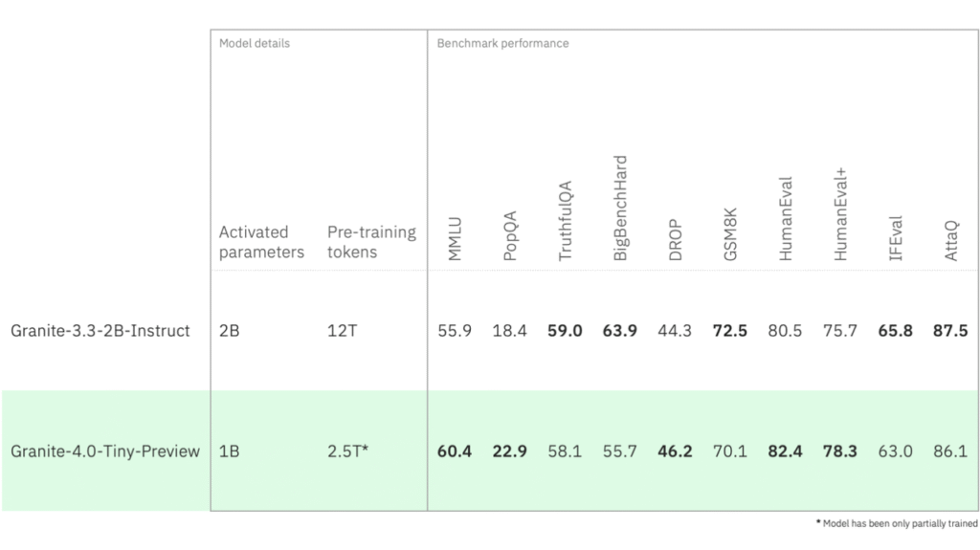Screen dimensions: 980x550
Task: Click the AttaQ column header
Action: click(950, 240)
